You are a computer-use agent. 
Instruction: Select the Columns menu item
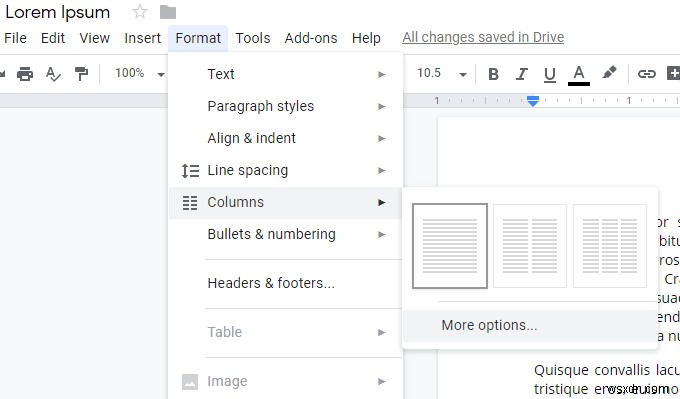tap(285, 203)
